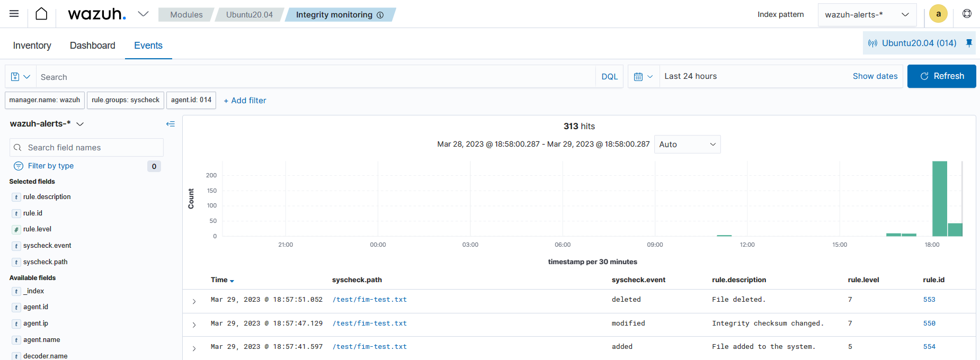980x360 pixels.
Task: Open the index pattern wazuh-alerts-* dropdown
Action: 867,15
